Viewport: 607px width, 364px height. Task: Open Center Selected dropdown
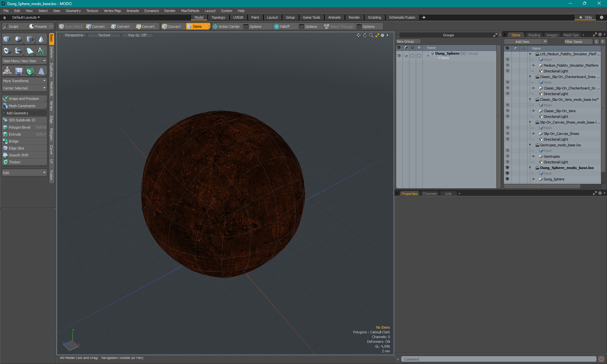[x=24, y=88]
